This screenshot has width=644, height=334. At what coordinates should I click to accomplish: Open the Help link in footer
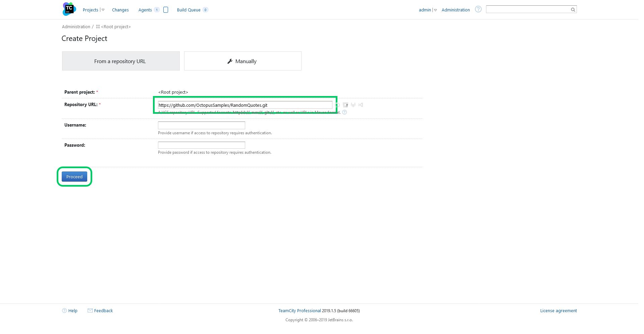click(73, 311)
